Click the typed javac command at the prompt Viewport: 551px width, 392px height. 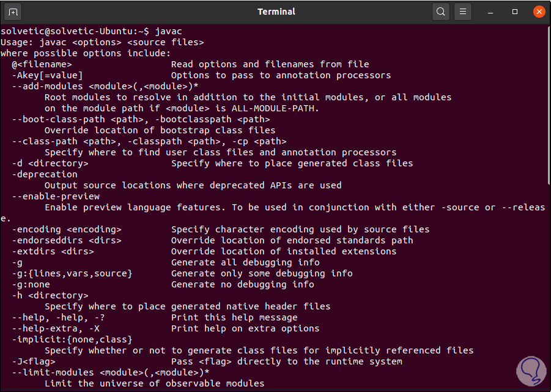coord(168,31)
